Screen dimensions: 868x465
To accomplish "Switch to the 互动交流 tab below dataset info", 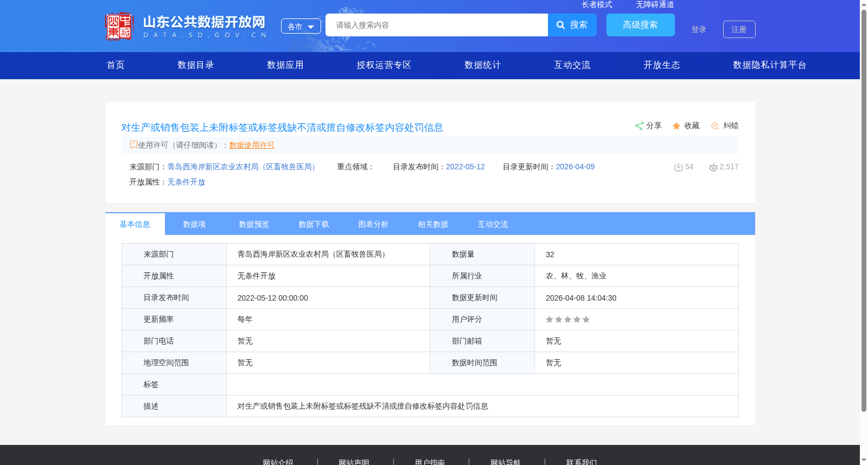I will 493,224.
